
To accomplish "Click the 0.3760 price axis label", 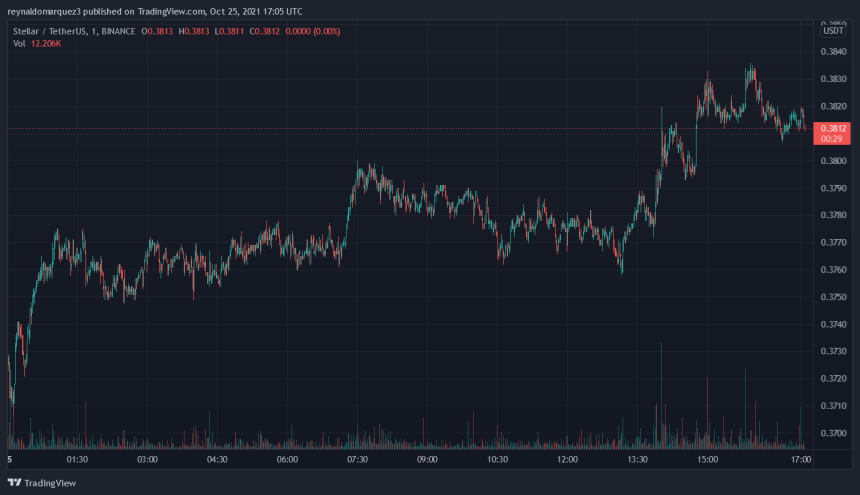I will point(833,270).
